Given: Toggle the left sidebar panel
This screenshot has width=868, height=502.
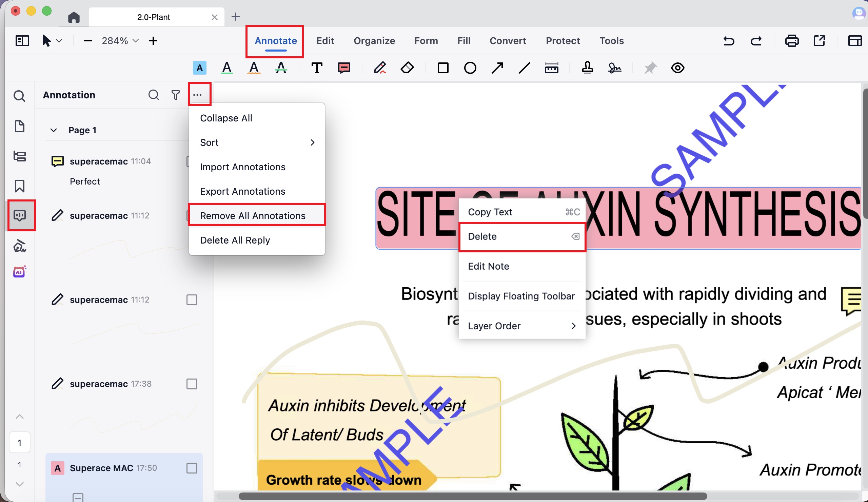Looking at the screenshot, I should click(22, 41).
